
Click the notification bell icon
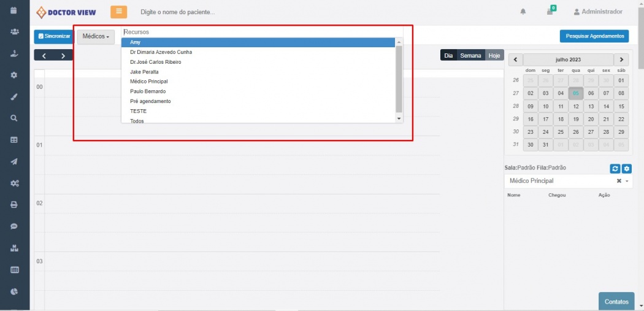[x=523, y=12]
